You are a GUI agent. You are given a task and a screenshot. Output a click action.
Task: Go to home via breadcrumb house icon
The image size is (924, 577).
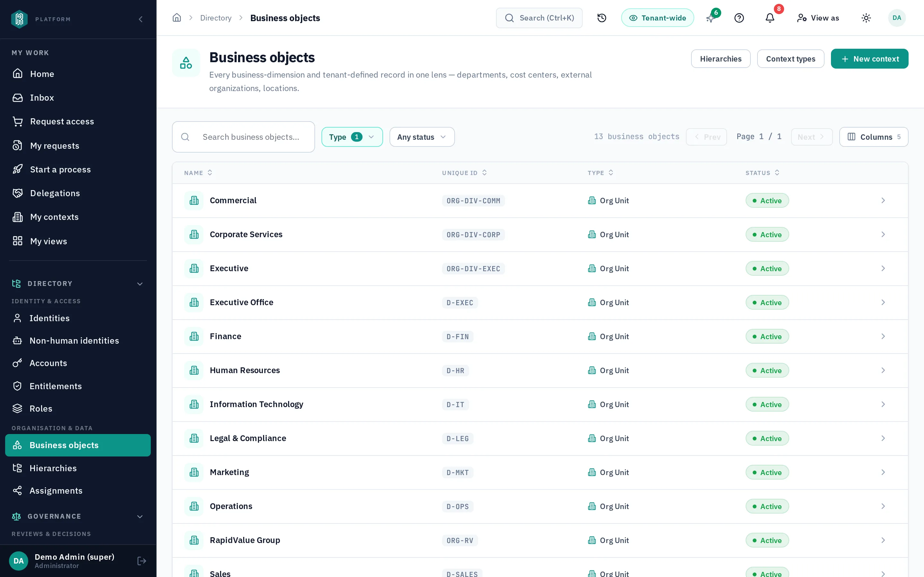(x=176, y=18)
